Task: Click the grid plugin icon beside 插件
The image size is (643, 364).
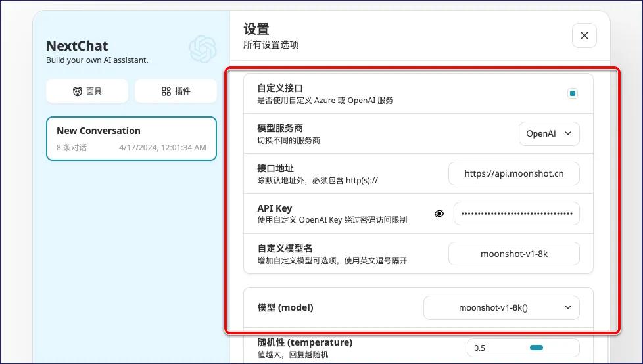Action: click(166, 91)
